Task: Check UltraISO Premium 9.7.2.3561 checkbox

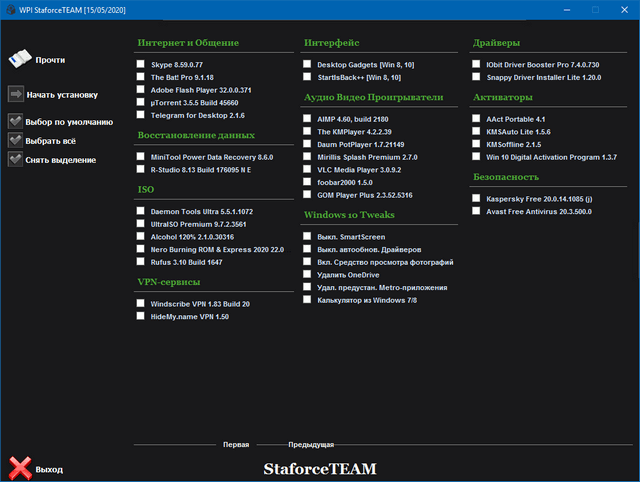Action: pos(140,223)
